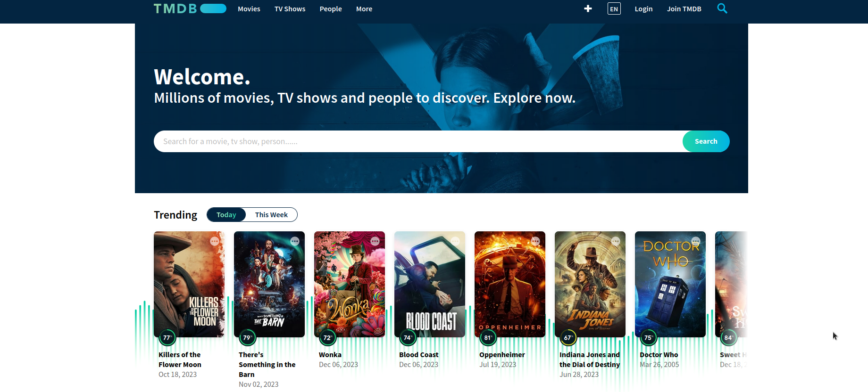
Task: Open the More menu
Action: click(x=364, y=9)
